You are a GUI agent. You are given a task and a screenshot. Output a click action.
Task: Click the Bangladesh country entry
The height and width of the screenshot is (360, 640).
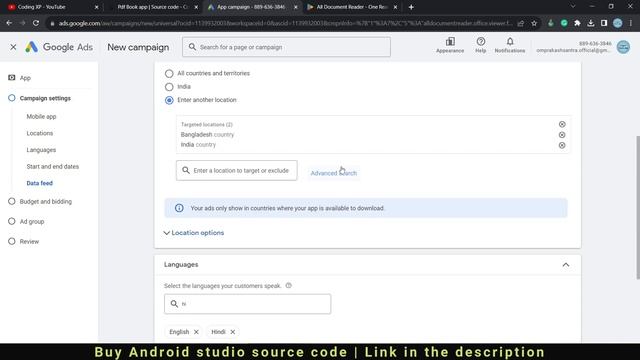point(207,135)
